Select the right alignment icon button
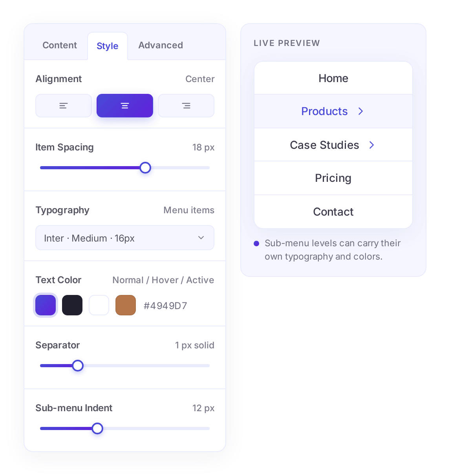 [x=186, y=106]
